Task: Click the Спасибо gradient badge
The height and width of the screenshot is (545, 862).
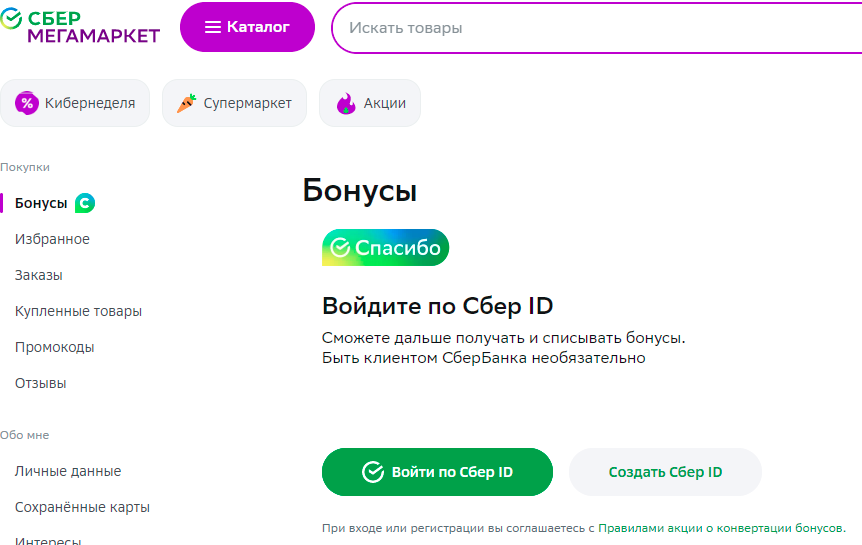Action: click(x=385, y=247)
